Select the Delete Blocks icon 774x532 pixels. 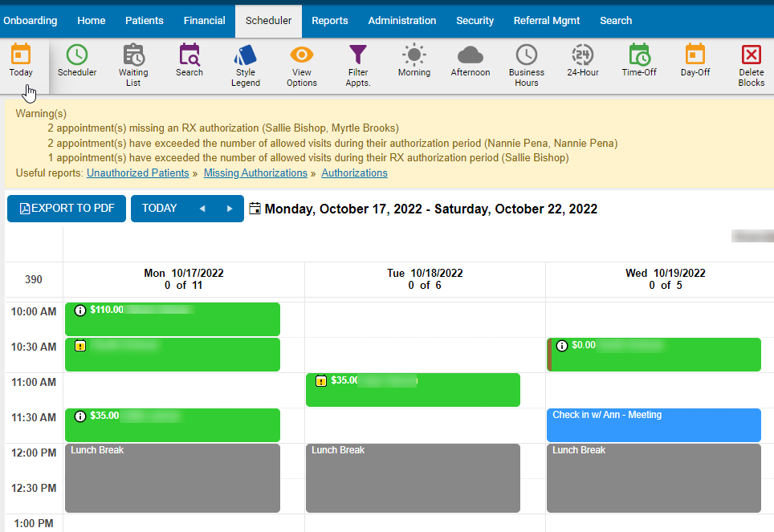(x=750, y=64)
